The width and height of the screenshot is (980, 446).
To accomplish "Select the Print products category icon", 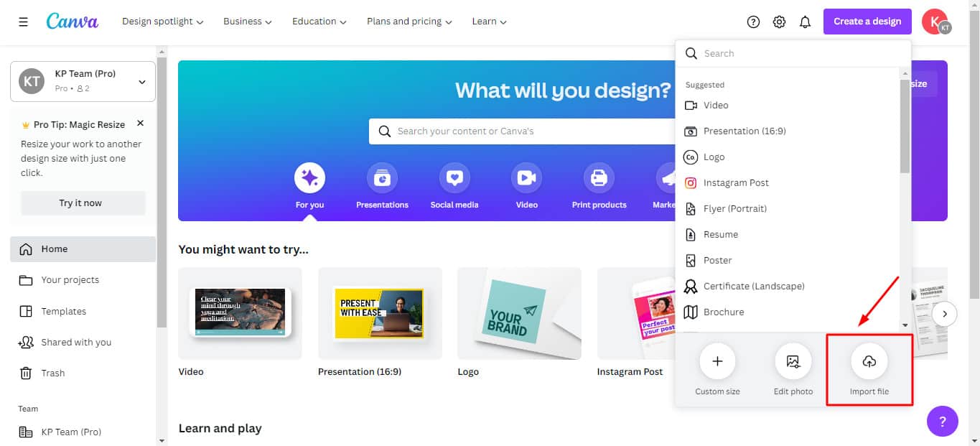I will (x=599, y=178).
